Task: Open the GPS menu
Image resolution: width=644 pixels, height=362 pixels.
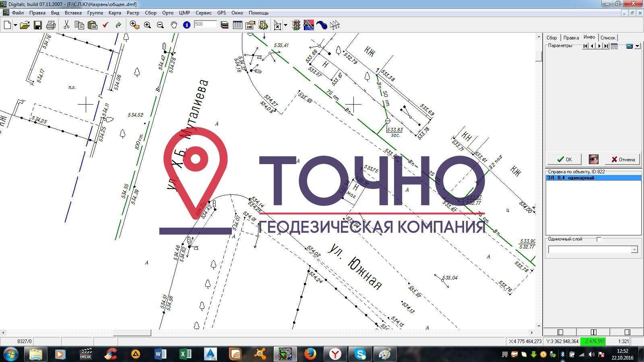Action: (x=222, y=13)
